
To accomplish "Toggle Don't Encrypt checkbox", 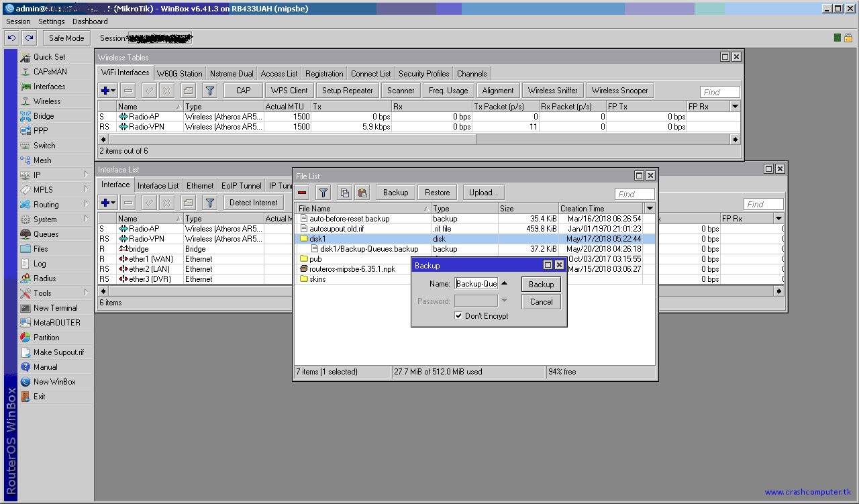I will [x=458, y=316].
